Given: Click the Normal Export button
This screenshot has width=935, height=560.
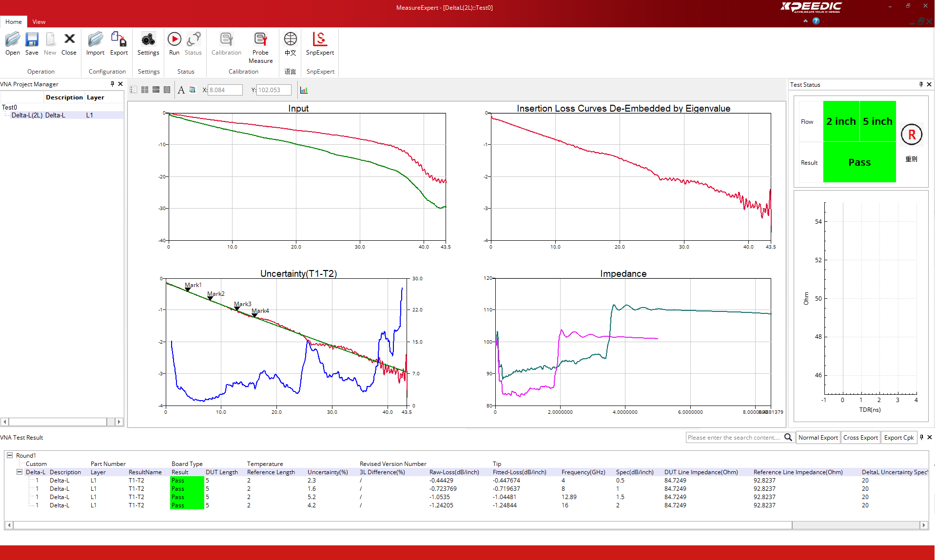Looking at the screenshot, I should coord(818,437).
